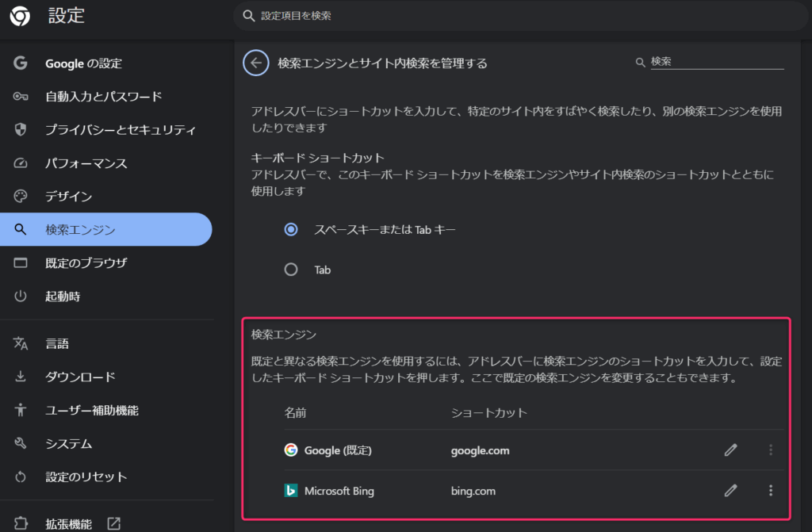Click the Google favicon in the search engine list
This screenshot has width=812, height=532.
(x=291, y=450)
